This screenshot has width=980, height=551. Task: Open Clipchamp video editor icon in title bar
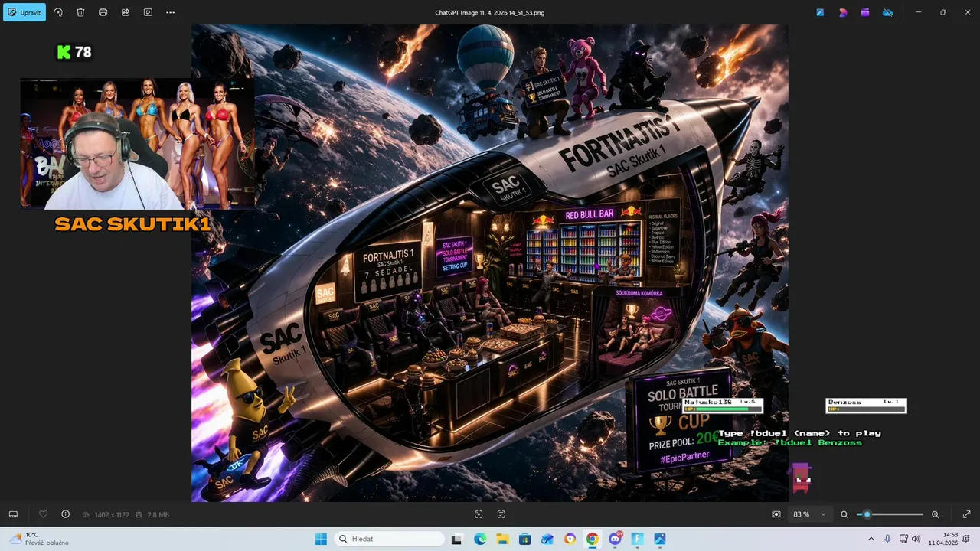coord(865,12)
